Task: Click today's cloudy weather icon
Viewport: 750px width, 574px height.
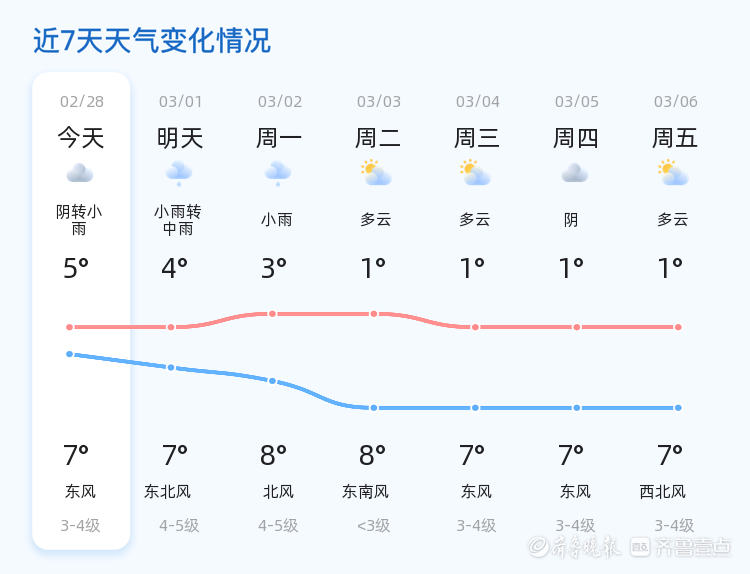Action: (x=80, y=173)
